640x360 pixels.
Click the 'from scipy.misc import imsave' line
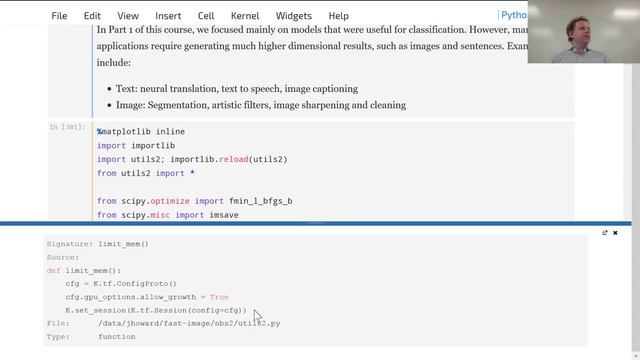coord(168,215)
